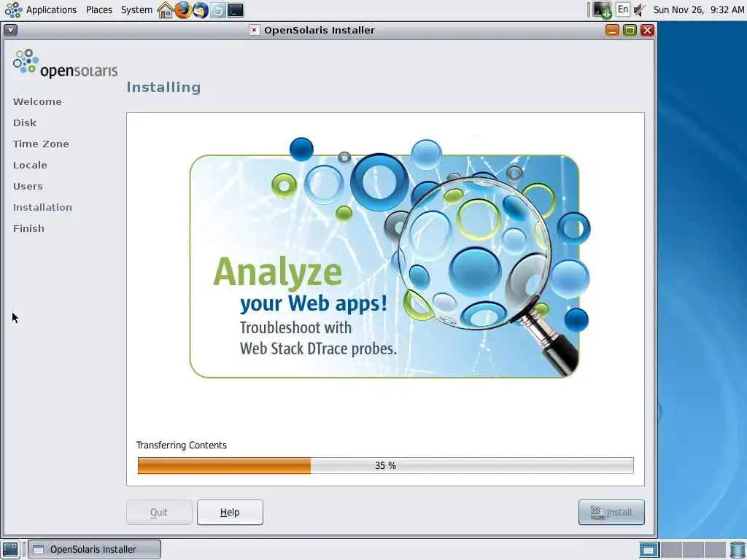747x560 pixels.
Task: Open the update manager panel icon
Action: [217, 10]
